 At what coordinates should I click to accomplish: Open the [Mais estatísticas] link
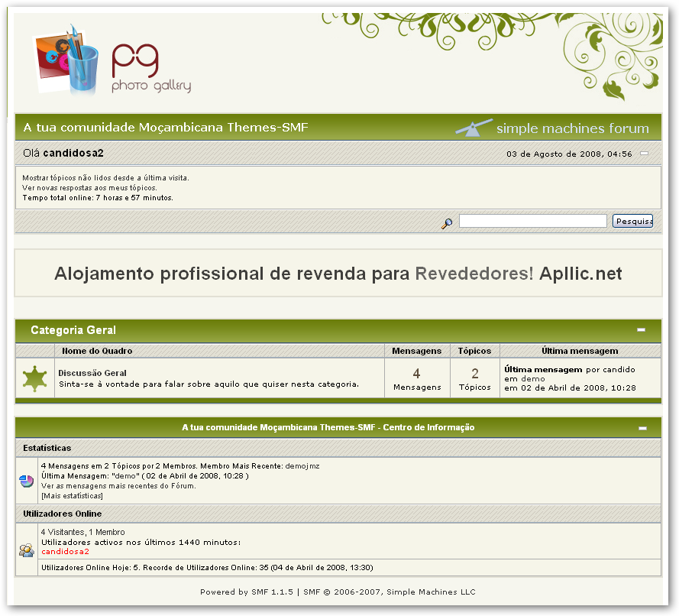point(72,496)
